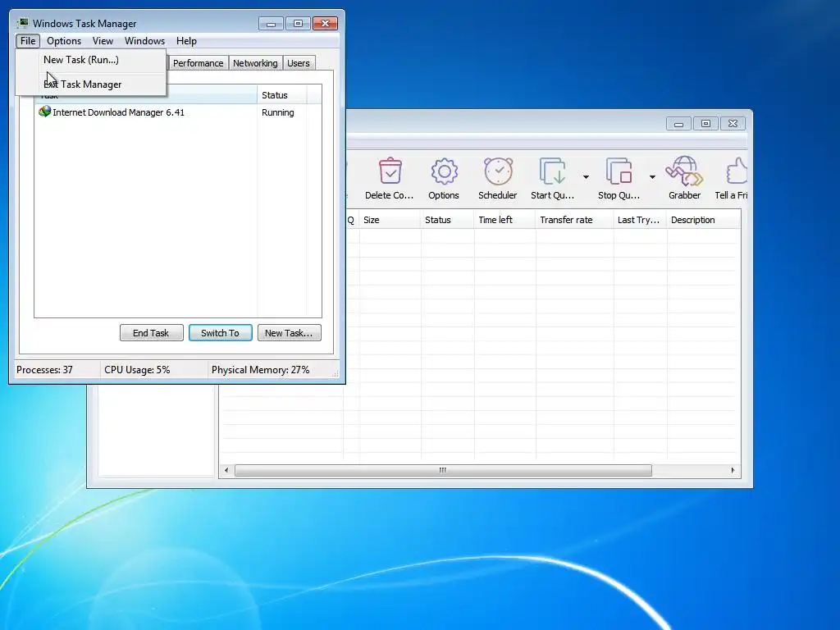
Task: Switch to the Performance tab
Action: tap(198, 63)
